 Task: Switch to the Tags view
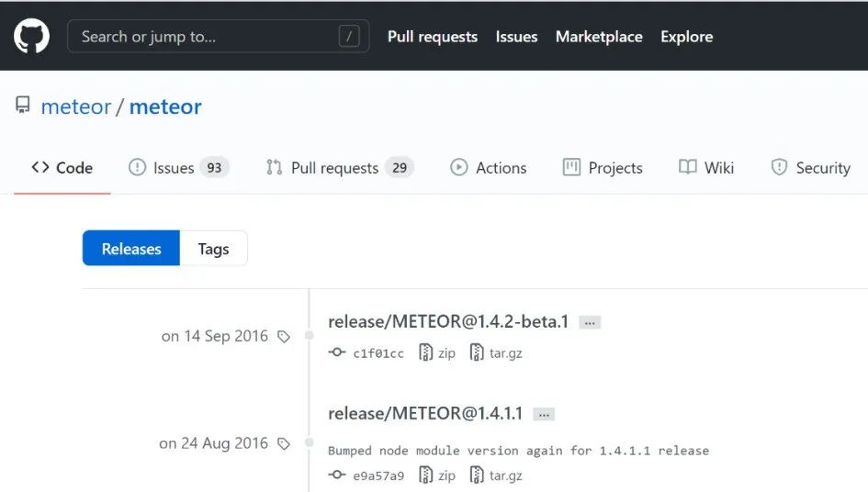pyautogui.click(x=213, y=249)
